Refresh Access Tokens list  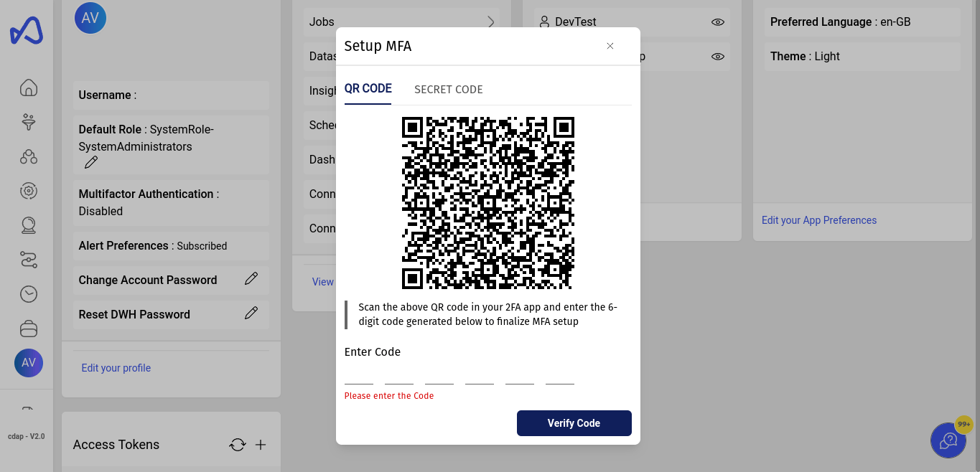[238, 445]
